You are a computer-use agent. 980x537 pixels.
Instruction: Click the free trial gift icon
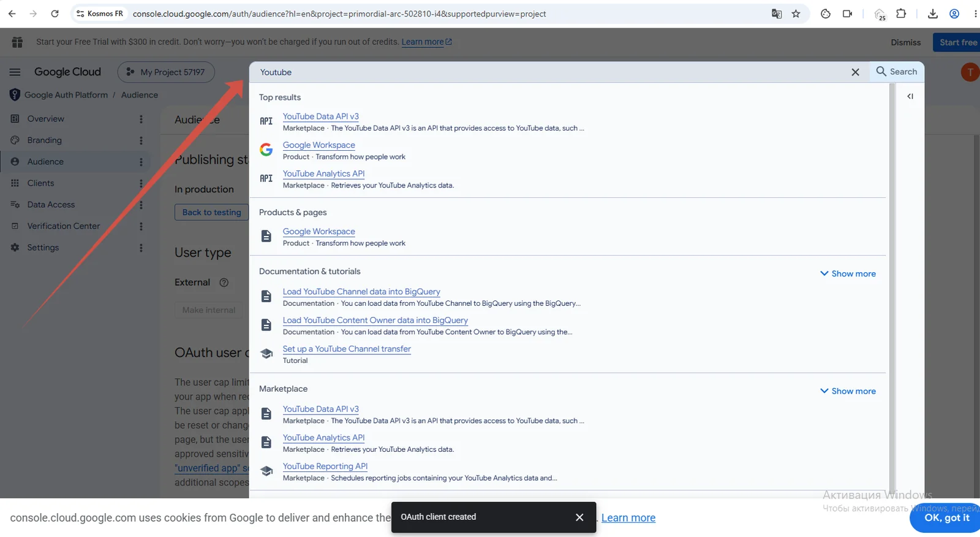pyautogui.click(x=17, y=42)
